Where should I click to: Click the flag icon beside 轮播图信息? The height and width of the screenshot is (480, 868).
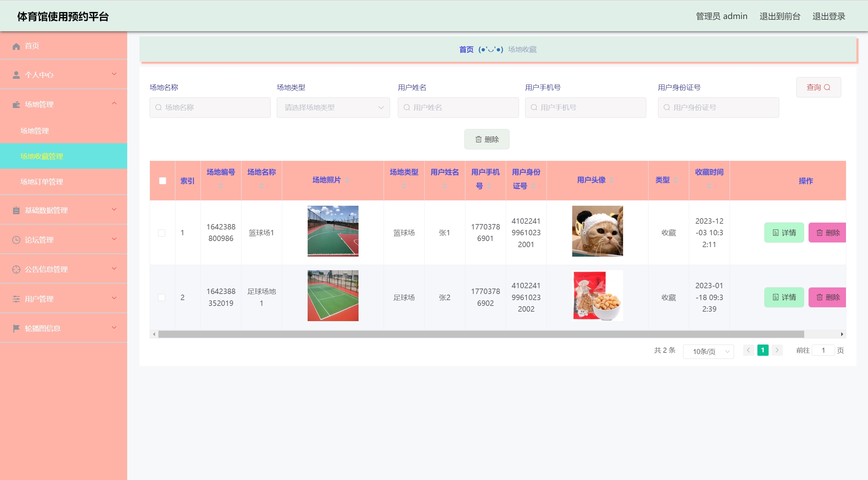coord(16,328)
